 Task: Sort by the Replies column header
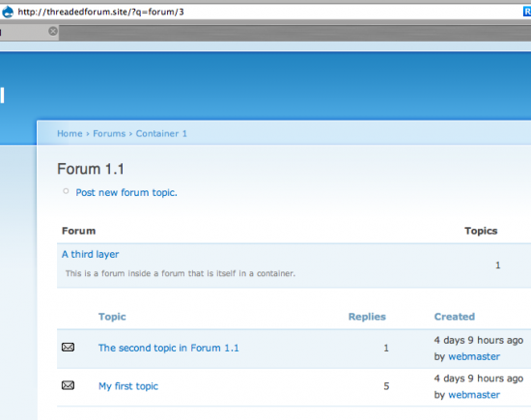click(367, 317)
